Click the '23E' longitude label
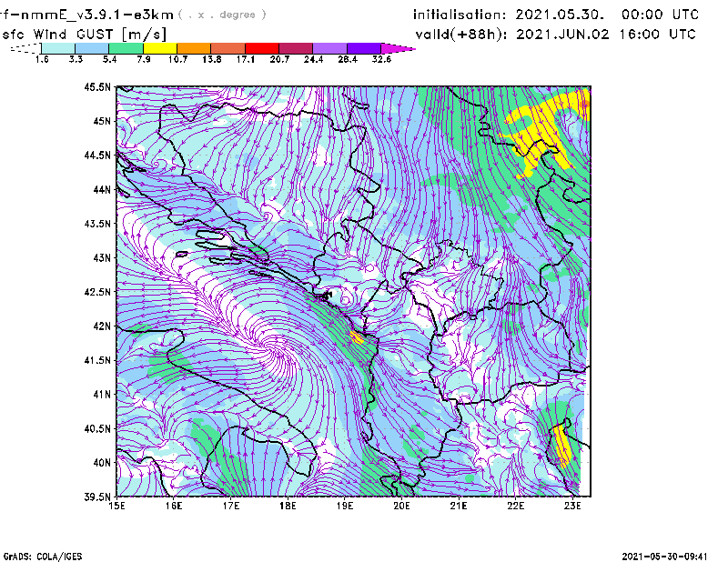Image resolution: width=728 pixels, height=562 pixels. point(572,506)
